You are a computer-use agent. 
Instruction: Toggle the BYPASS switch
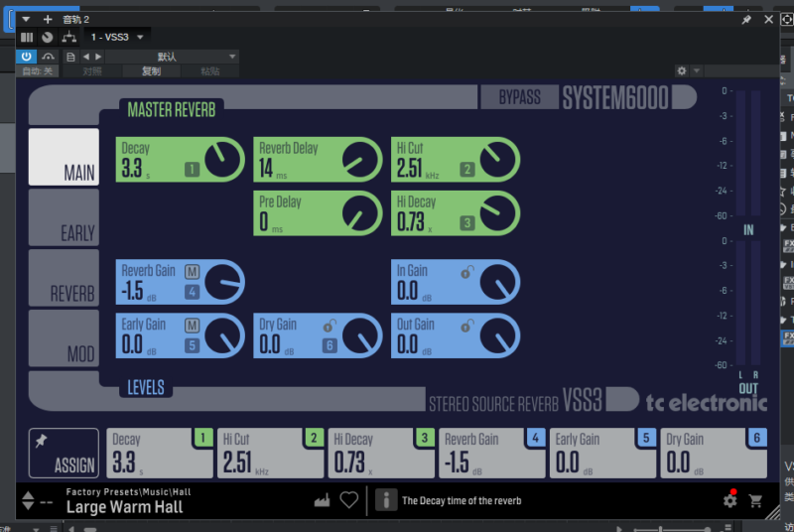tap(519, 97)
